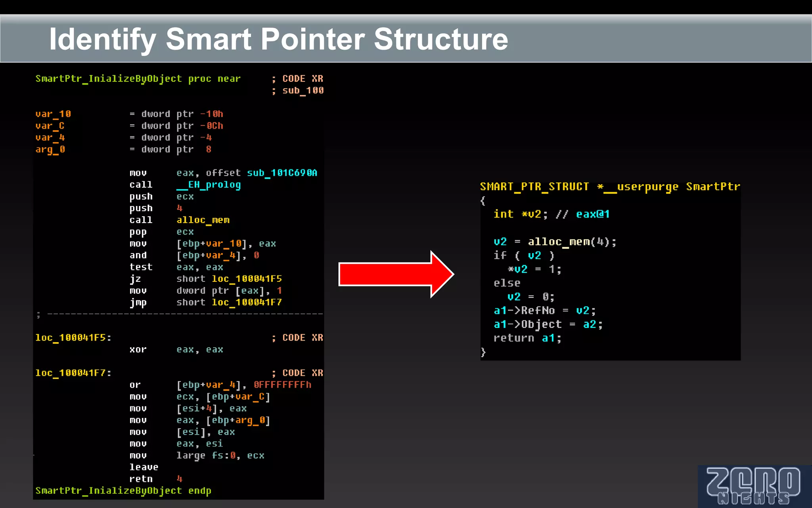Click the "return a1;" statement
The width and height of the screenshot is (812, 508).
click(x=527, y=338)
